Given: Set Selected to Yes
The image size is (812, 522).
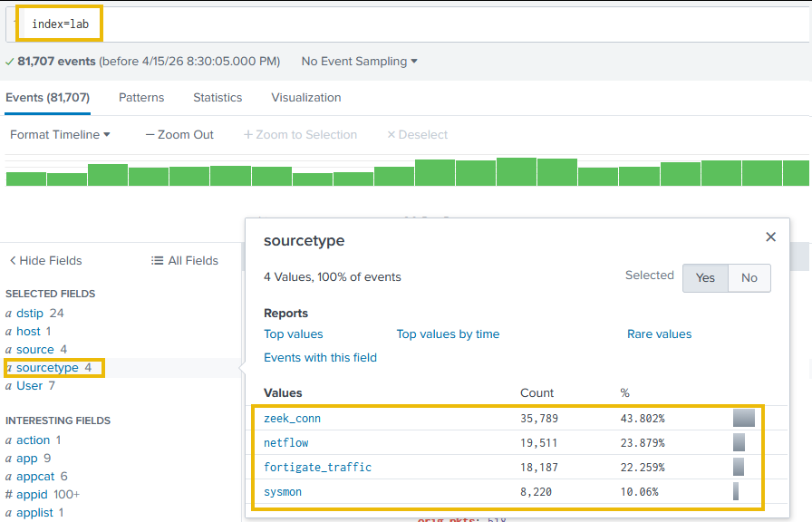Looking at the screenshot, I should pyautogui.click(x=705, y=278).
